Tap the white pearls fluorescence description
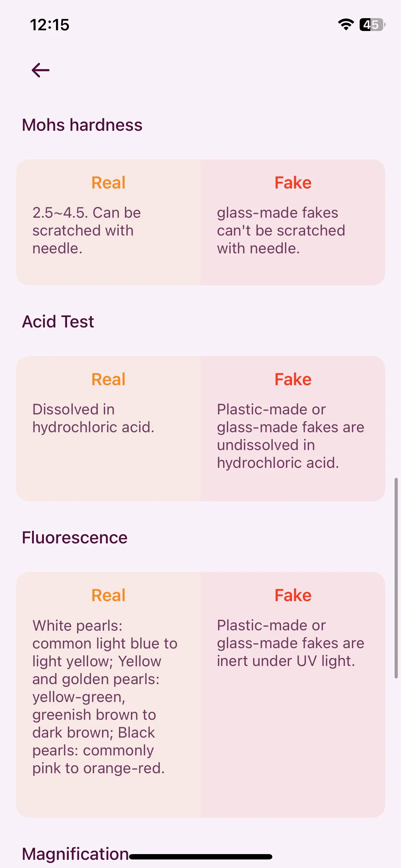 (x=105, y=697)
